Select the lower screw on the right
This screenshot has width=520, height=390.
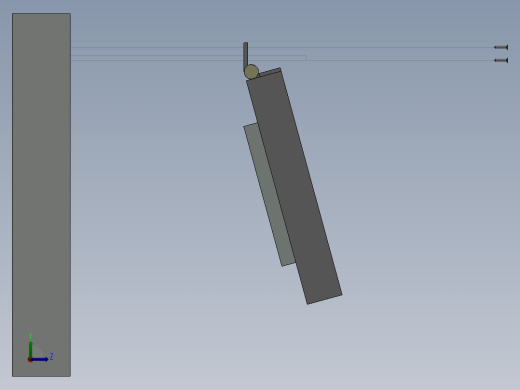(501, 60)
